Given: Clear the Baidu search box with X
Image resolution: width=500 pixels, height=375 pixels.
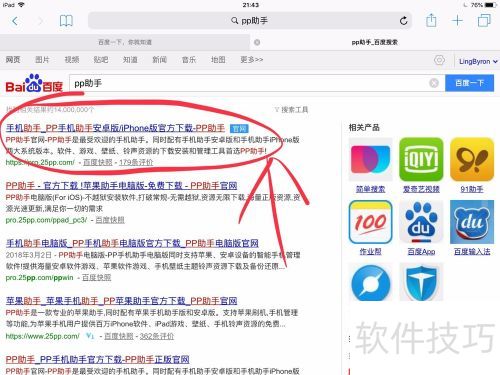Looking at the screenshot, I should 434,83.
